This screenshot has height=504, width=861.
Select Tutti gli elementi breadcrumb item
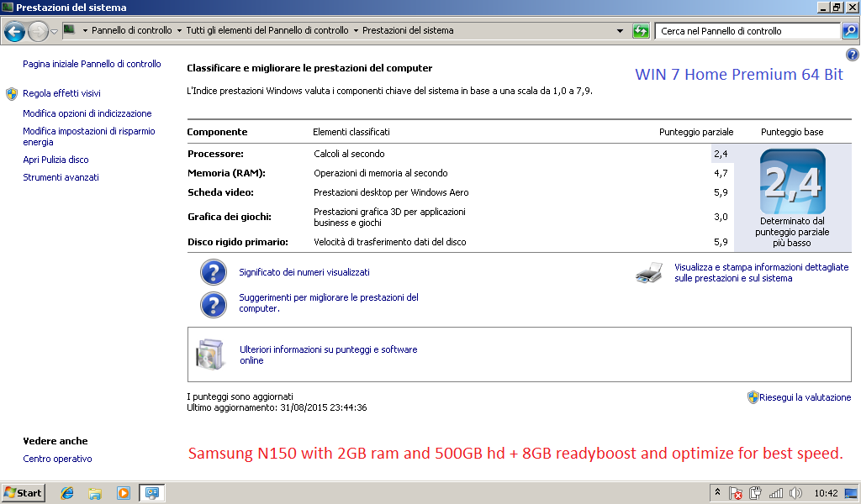267,31
